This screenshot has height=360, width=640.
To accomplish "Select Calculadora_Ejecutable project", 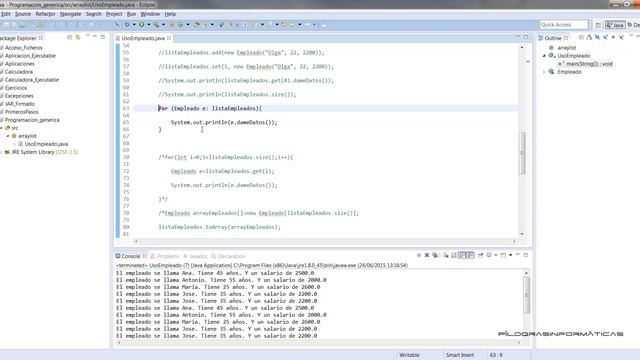I will click(x=31, y=80).
